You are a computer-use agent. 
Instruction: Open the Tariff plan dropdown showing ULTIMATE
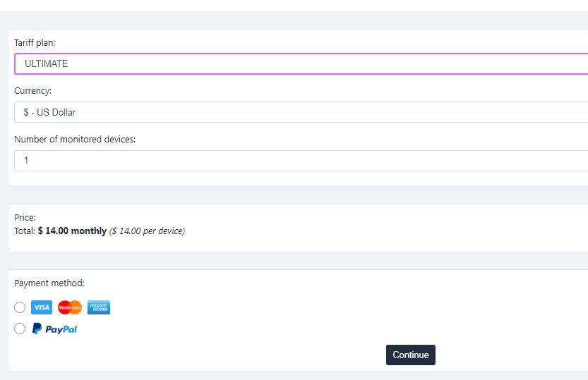pos(301,63)
